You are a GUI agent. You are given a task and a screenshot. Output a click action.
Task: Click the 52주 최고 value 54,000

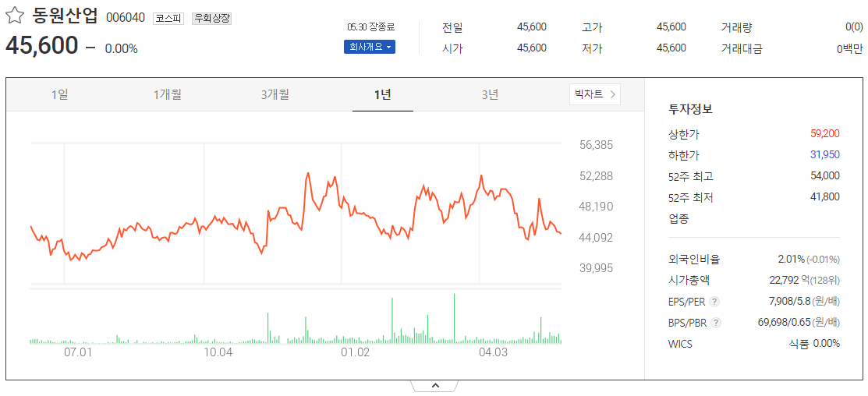pos(825,176)
